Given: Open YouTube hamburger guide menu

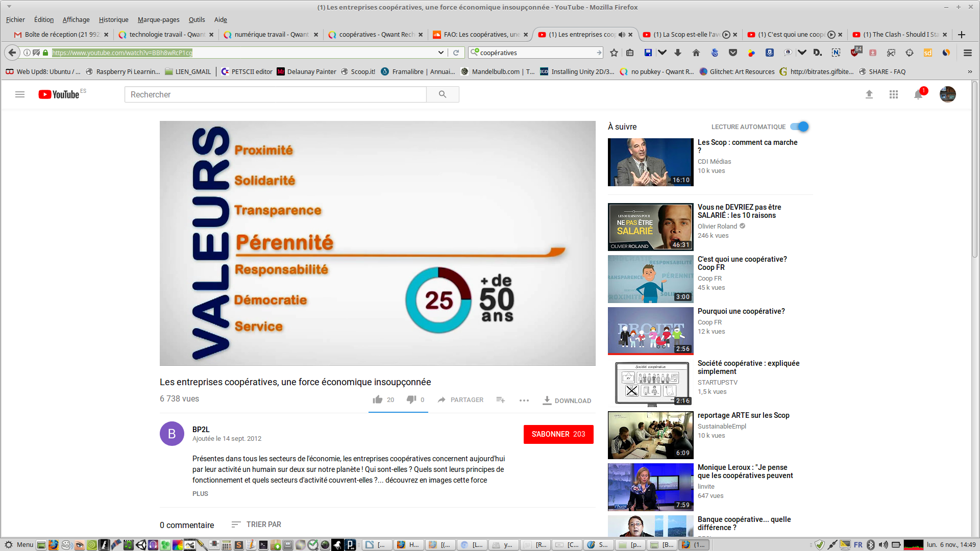Looking at the screenshot, I should pos(20,94).
